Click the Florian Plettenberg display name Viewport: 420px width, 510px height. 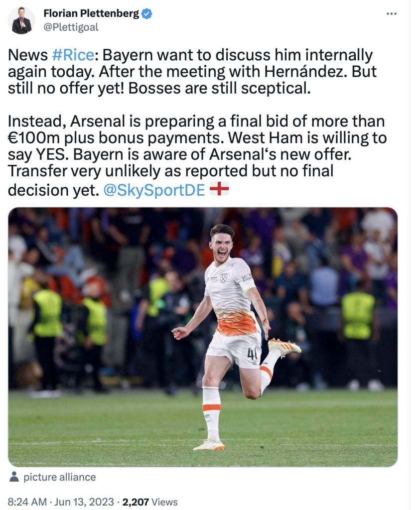pos(91,14)
